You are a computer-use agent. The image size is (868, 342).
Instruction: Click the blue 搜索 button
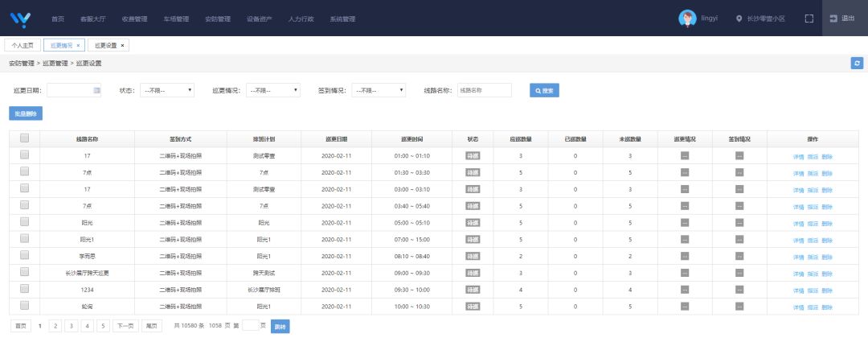[x=544, y=90]
